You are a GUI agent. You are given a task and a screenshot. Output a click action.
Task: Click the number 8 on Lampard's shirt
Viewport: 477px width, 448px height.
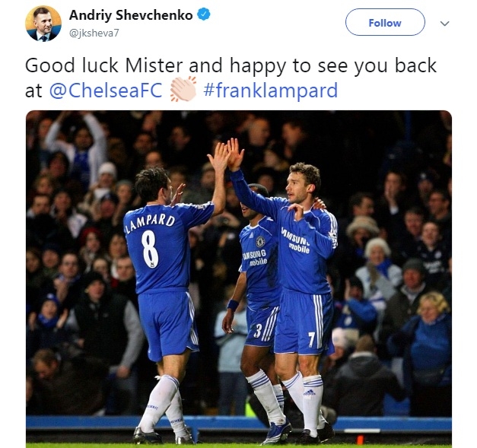pos(150,249)
